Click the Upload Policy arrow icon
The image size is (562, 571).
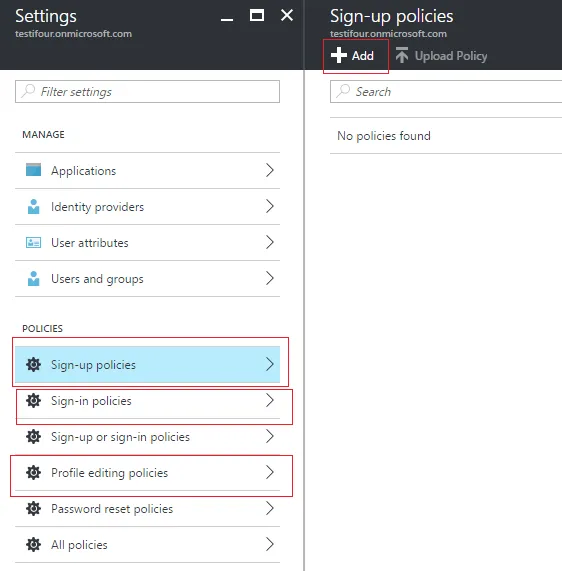coord(402,55)
